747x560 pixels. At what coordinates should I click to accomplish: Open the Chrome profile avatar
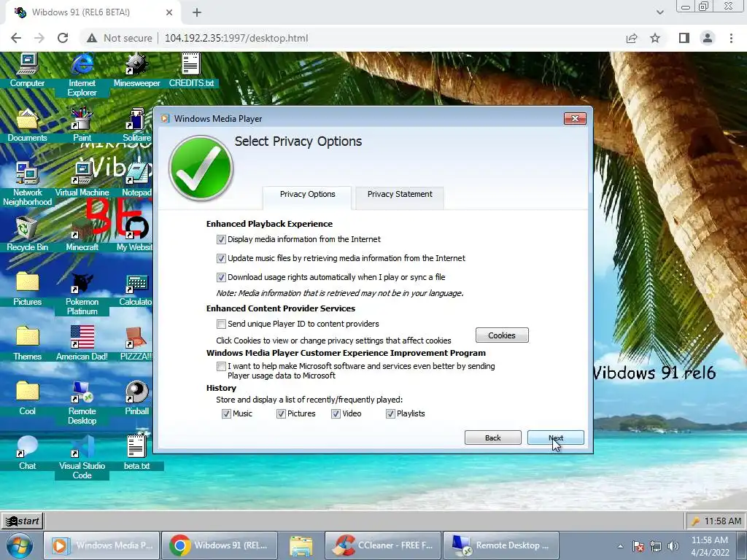708,38
